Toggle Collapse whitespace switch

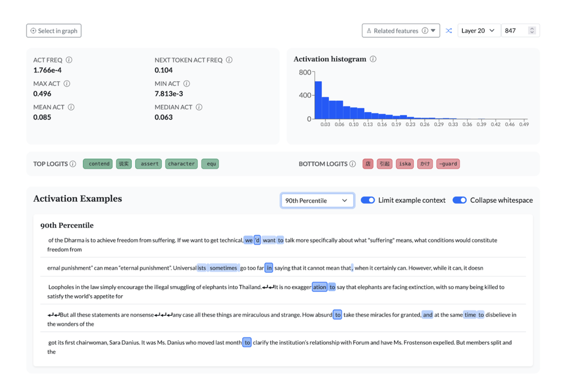tap(459, 200)
